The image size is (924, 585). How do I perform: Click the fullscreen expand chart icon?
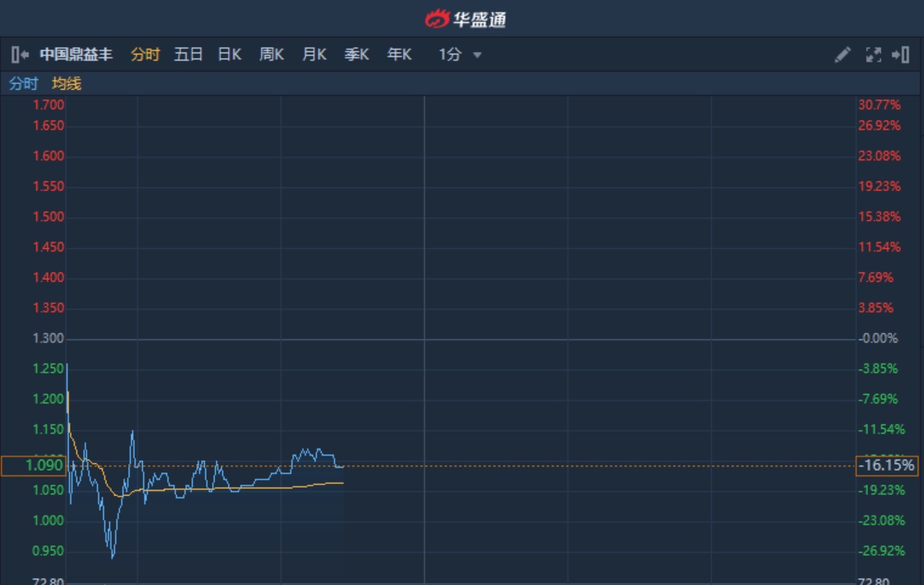click(x=873, y=54)
